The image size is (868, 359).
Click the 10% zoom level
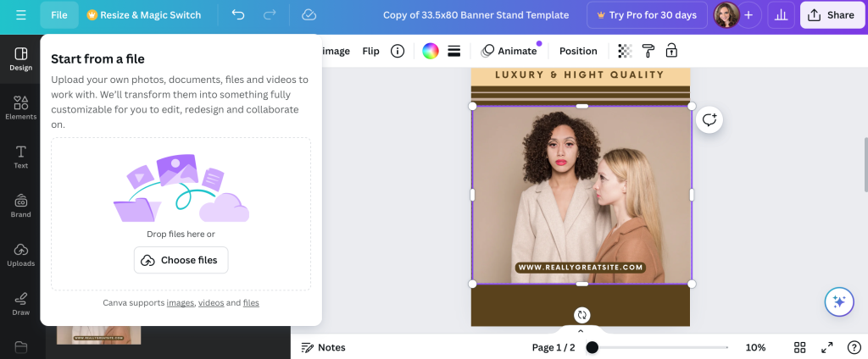point(755,347)
